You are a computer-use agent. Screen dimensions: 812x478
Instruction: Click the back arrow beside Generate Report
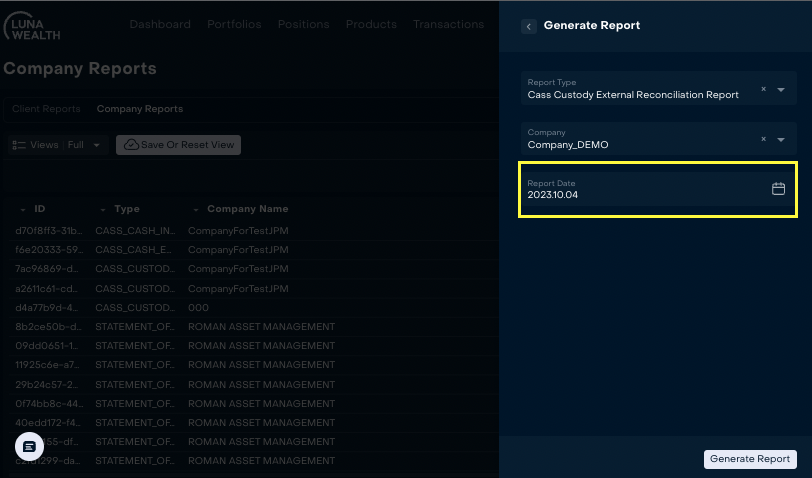[529, 26]
